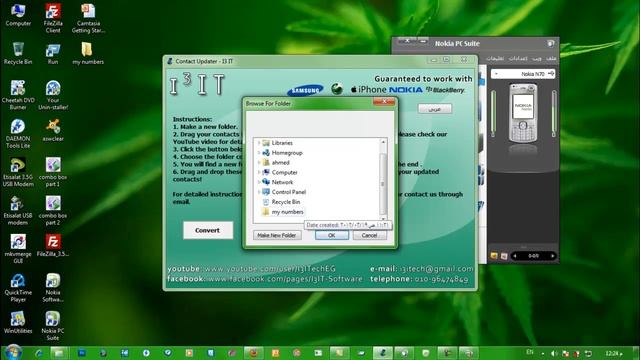Select Homegroup in the folder tree

point(287,153)
